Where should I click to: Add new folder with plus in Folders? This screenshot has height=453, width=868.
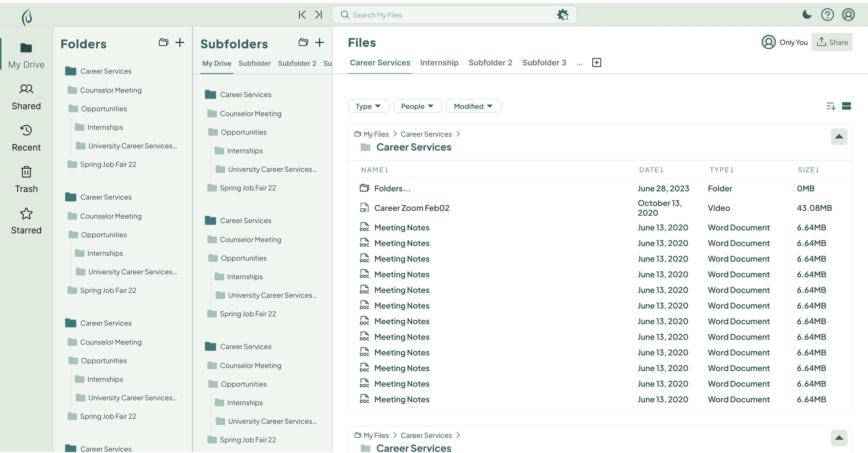pyautogui.click(x=180, y=42)
